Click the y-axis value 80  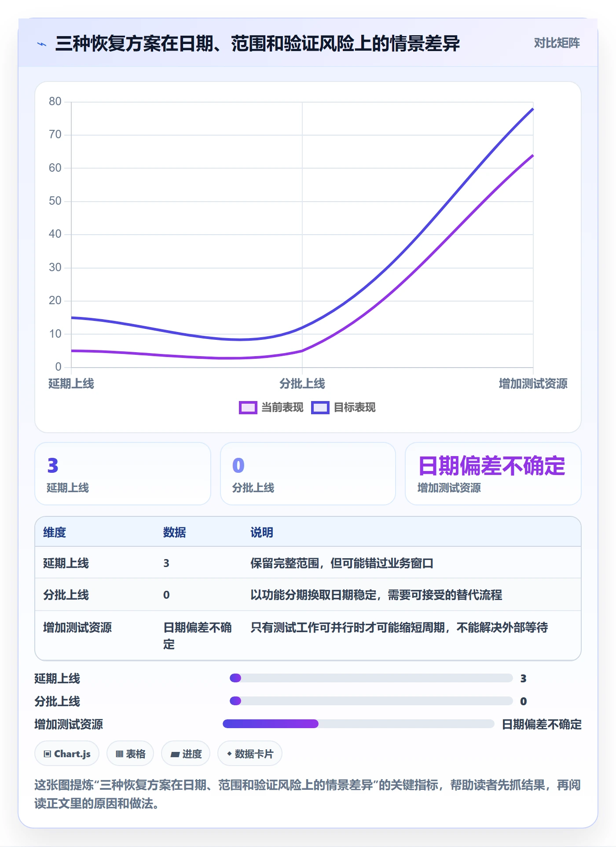tap(55, 102)
